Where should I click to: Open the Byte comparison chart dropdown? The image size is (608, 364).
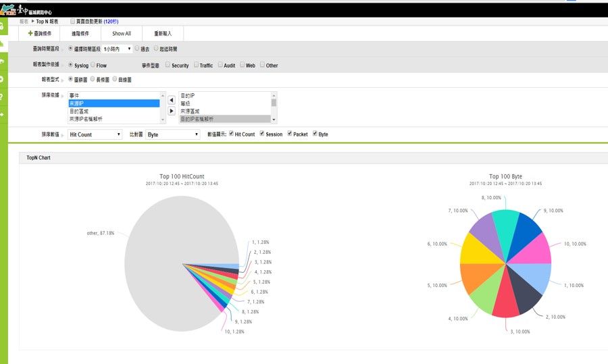click(x=173, y=134)
